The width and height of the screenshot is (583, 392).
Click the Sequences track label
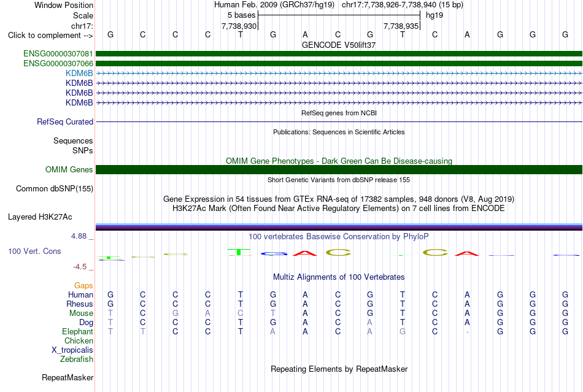(73, 141)
